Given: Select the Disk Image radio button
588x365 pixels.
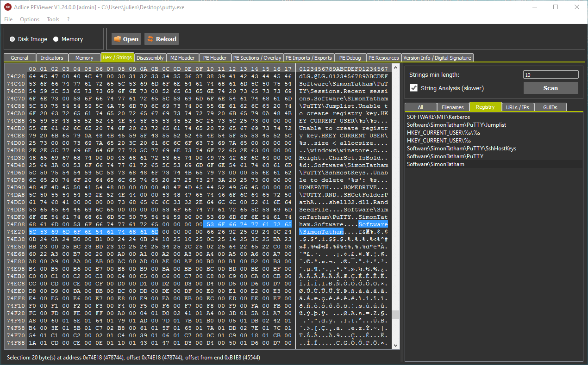Looking at the screenshot, I should click(13, 39).
